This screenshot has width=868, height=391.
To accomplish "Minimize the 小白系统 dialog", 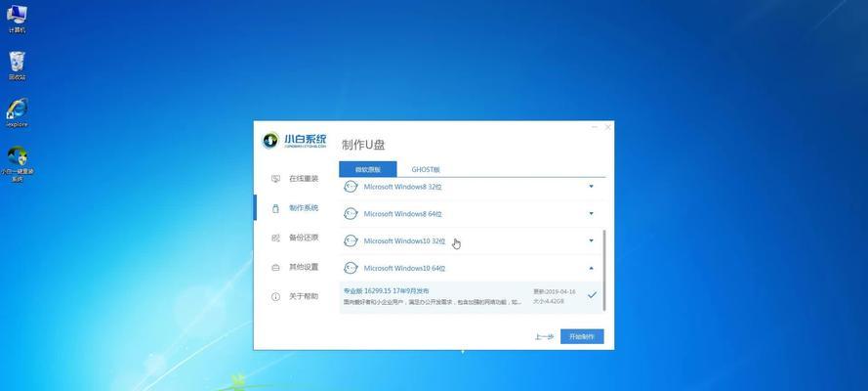I will click(x=595, y=127).
